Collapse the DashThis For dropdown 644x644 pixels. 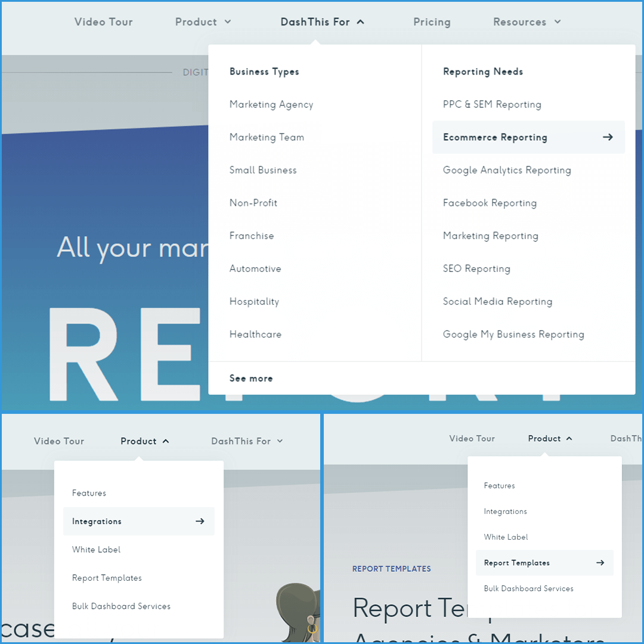click(x=322, y=21)
